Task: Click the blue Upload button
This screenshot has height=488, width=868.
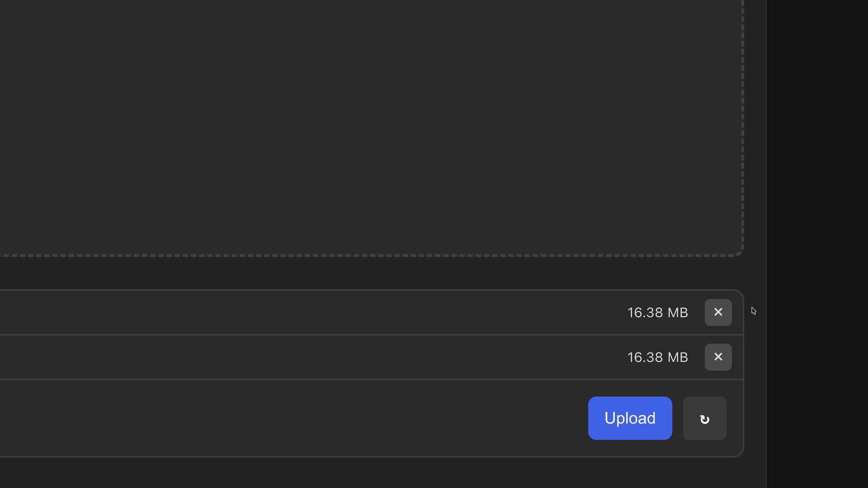Action: [630, 418]
